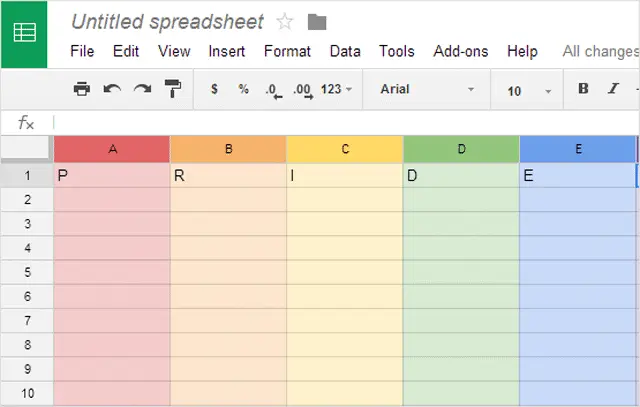The width and height of the screenshot is (640, 407).
Task: Open the Sheets home green icon
Action: (x=24, y=33)
